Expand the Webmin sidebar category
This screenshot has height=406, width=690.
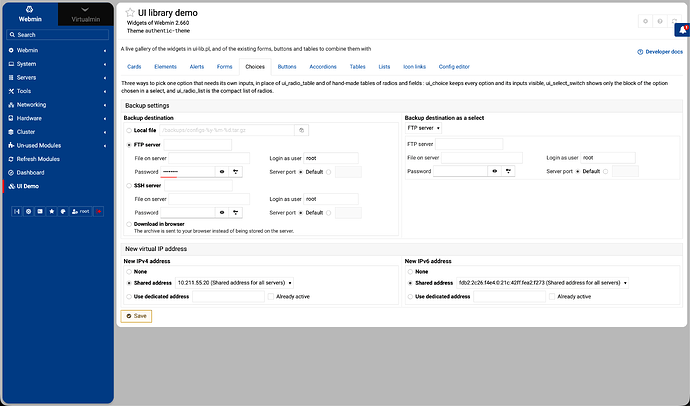(58, 50)
